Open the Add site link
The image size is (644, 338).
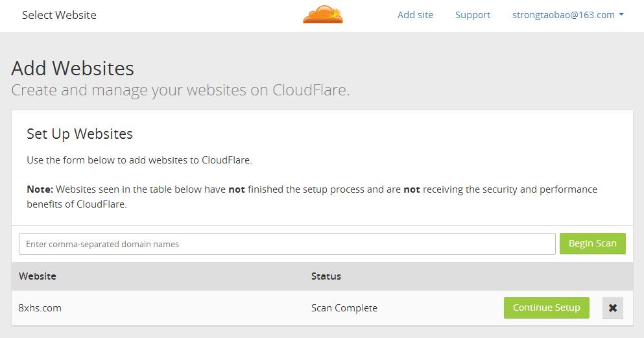click(x=415, y=15)
